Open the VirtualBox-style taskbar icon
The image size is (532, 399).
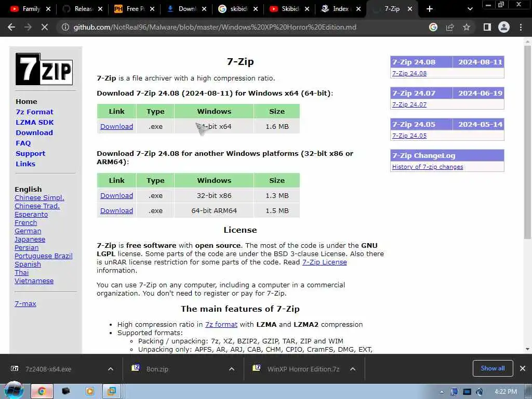pos(111,391)
